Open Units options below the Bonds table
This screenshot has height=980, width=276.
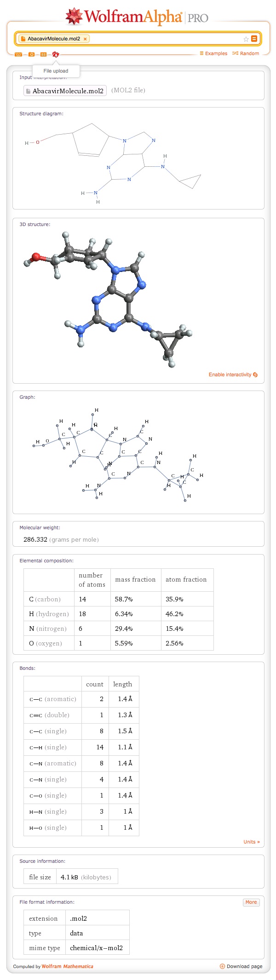(251, 842)
